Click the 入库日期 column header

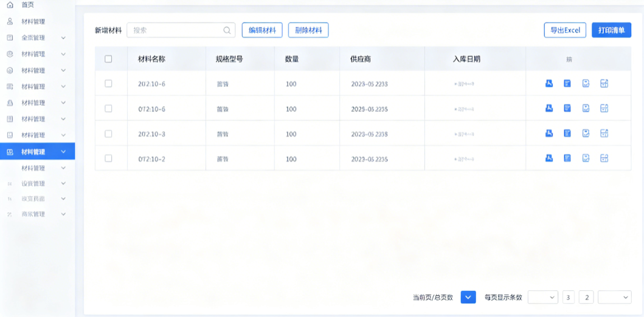tap(466, 59)
